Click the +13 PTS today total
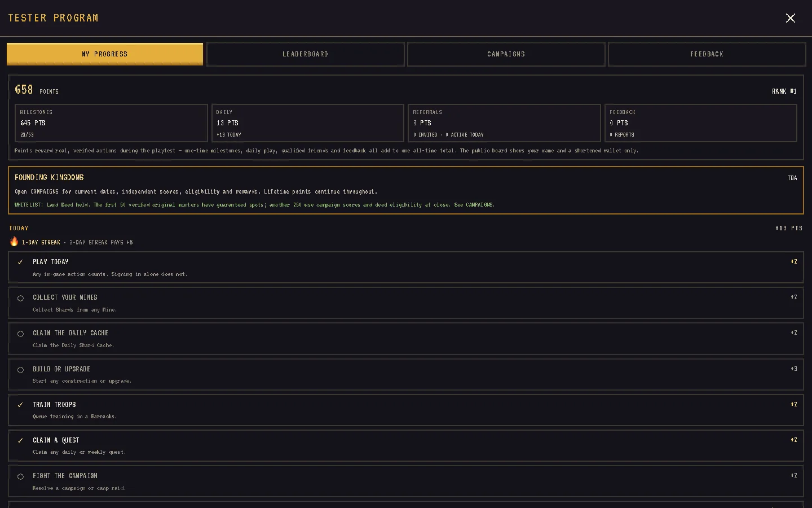The width and height of the screenshot is (812, 508). pyautogui.click(x=789, y=228)
